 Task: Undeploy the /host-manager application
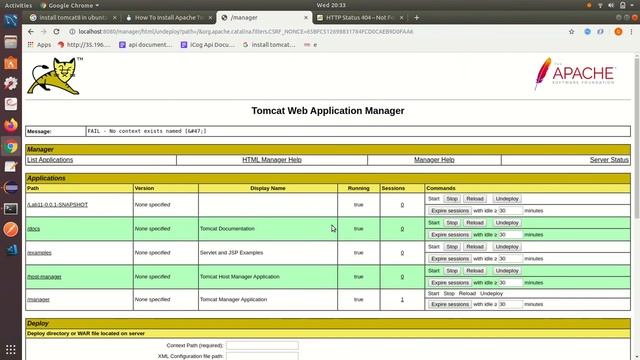point(507,271)
